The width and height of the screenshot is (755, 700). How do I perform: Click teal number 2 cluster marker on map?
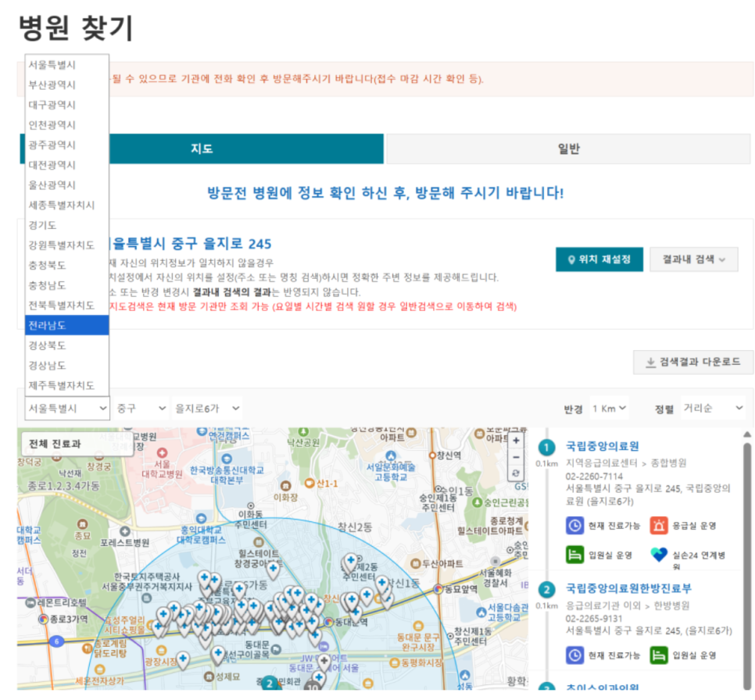point(270,684)
